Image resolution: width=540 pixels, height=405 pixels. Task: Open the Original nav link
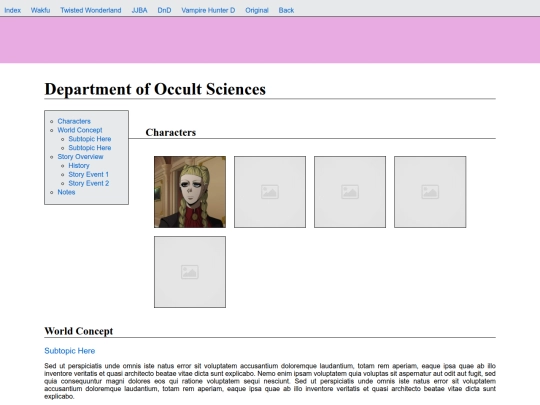coord(257,10)
